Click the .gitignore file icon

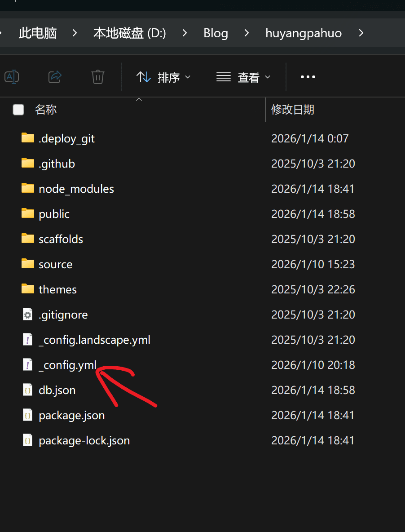point(28,315)
